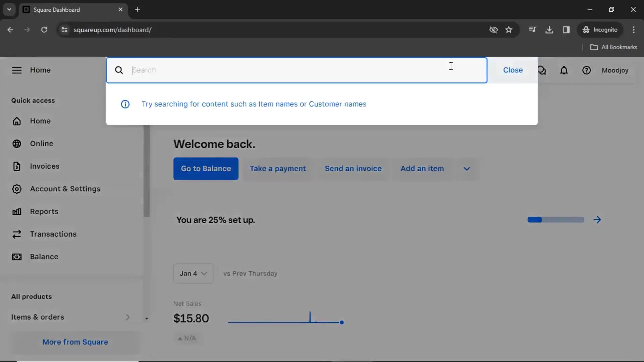Image resolution: width=644 pixels, height=362 pixels.
Task: Click the sidebar scrollbar
Action: (x=147, y=171)
